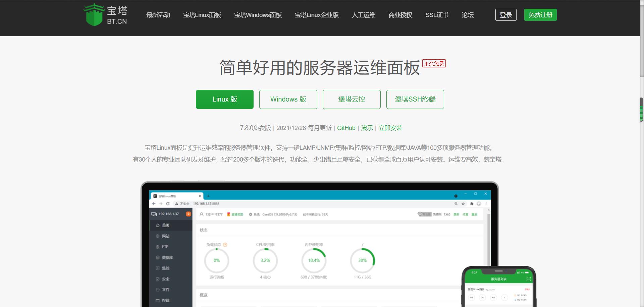Viewport: 644px width, 307px height.
Task: Open the 宝塔Linux面板 navigation item
Action: pyautogui.click(x=202, y=15)
